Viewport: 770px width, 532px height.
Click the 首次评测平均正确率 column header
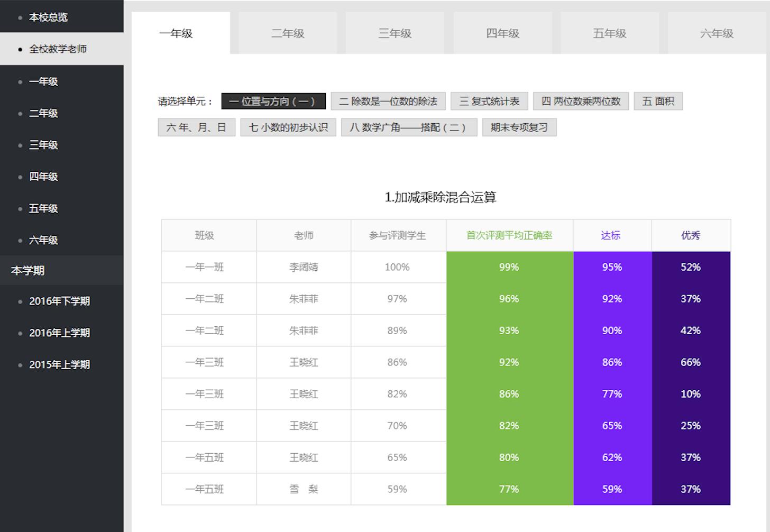[509, 235]
